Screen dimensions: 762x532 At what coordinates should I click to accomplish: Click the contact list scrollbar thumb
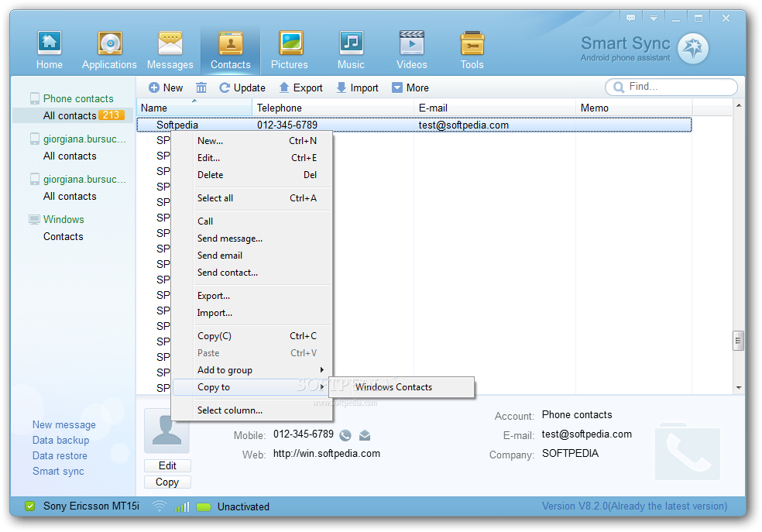coord(738,341)
